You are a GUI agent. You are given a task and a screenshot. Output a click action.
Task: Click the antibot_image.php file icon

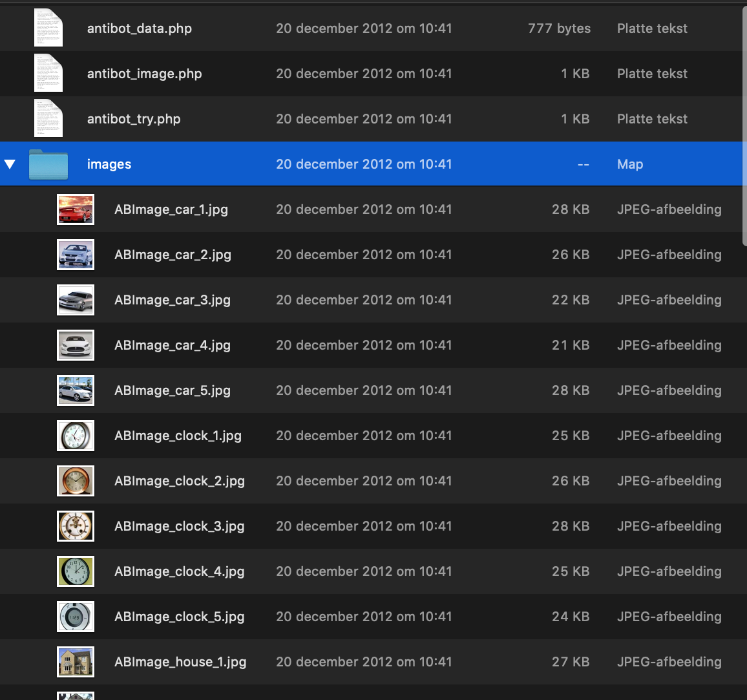coord(48,73)
